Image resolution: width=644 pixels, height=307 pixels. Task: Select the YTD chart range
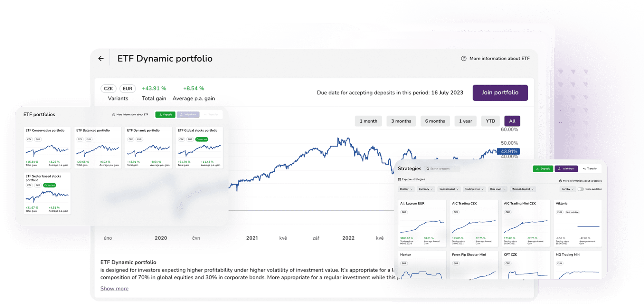coord(490,121)
